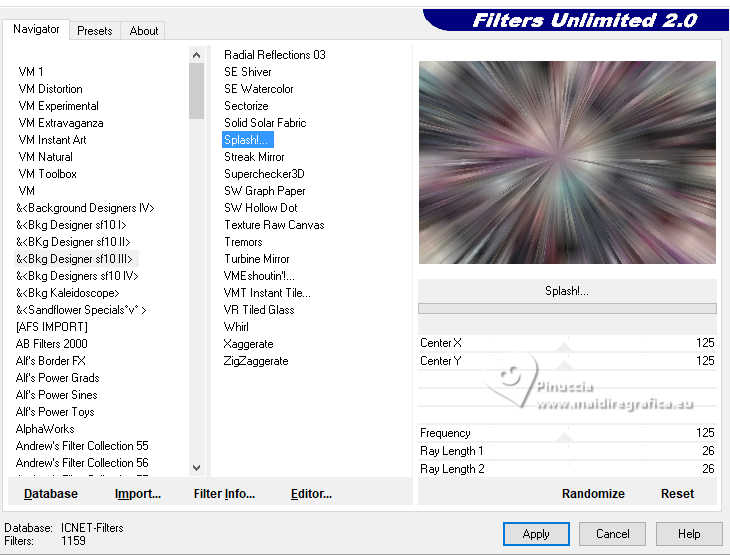Screen dimensions: 730x555
Task: Open Help for Filters Unlimited
Action: [x=689, y=534]
